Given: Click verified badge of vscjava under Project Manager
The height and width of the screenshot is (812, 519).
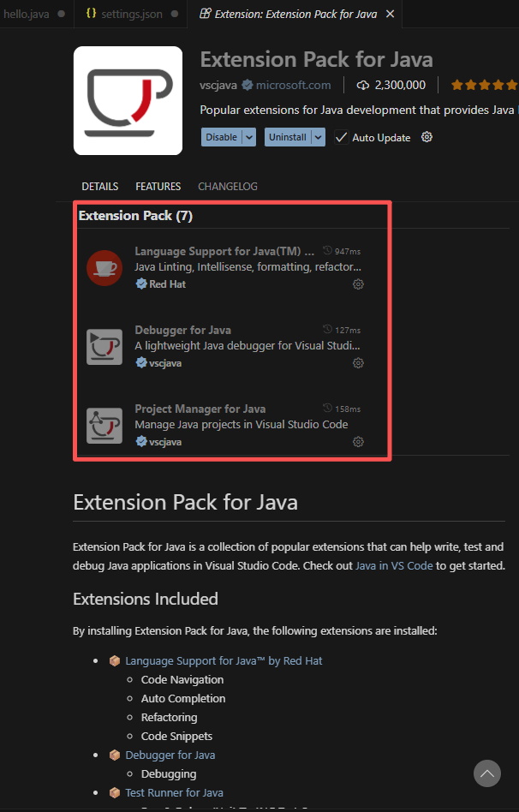Looking at the screenshot, I should tap(141, 442).
